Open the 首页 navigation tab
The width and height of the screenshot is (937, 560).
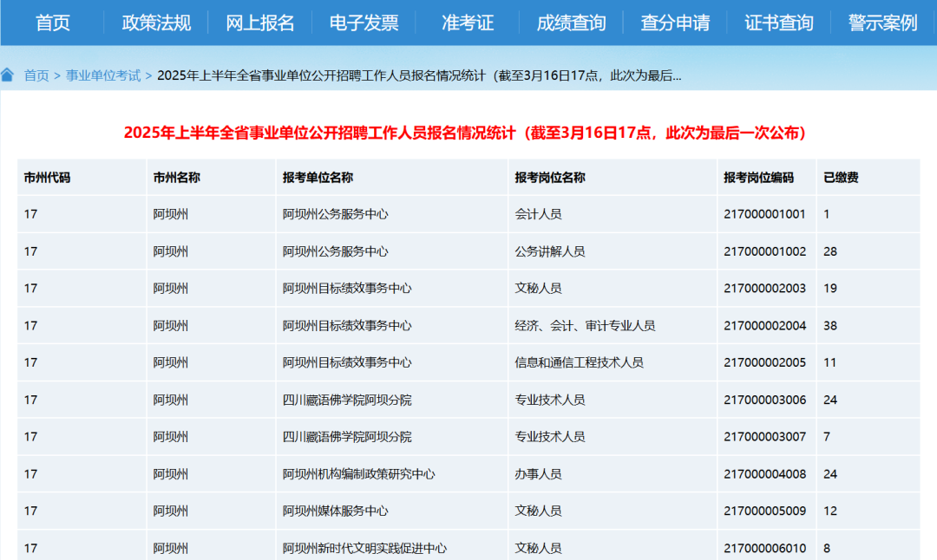coord(52,23)
